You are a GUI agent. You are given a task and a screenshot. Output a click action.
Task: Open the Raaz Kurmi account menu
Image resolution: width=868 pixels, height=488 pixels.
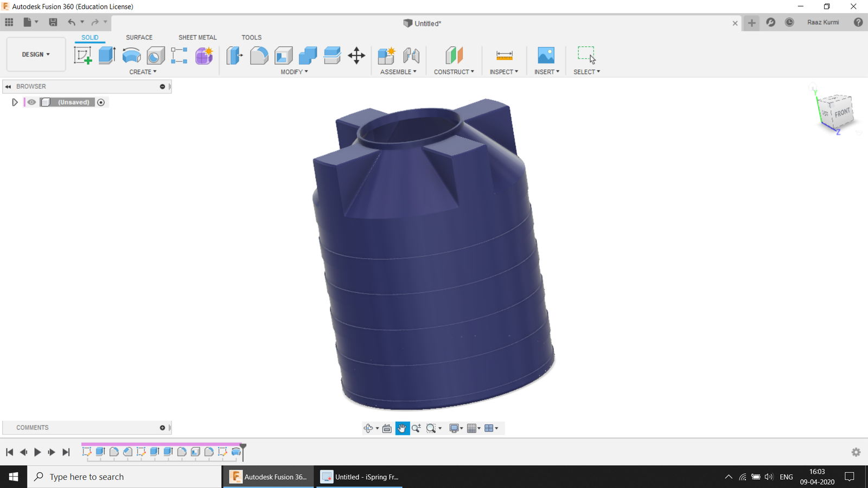[x=823, y=22]
